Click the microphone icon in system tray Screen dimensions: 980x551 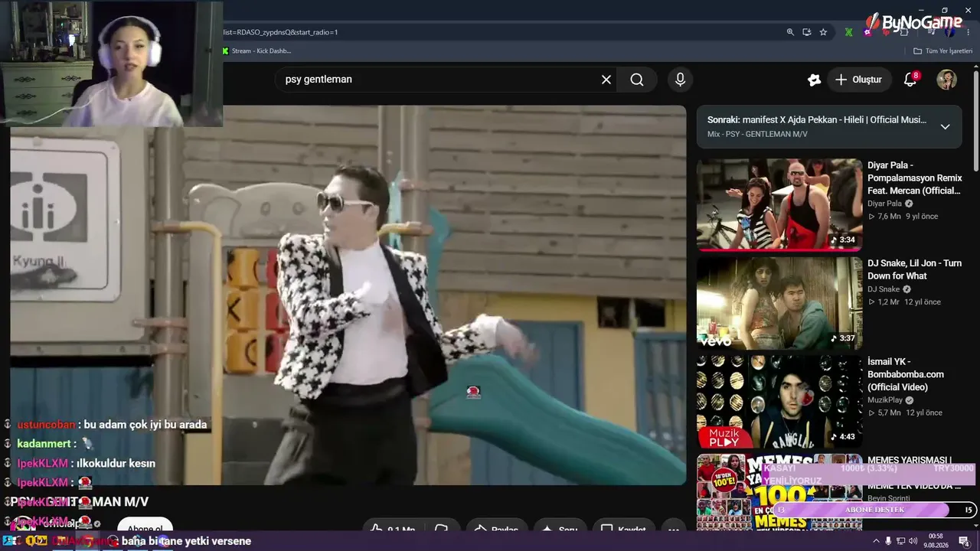coord(888,541)
